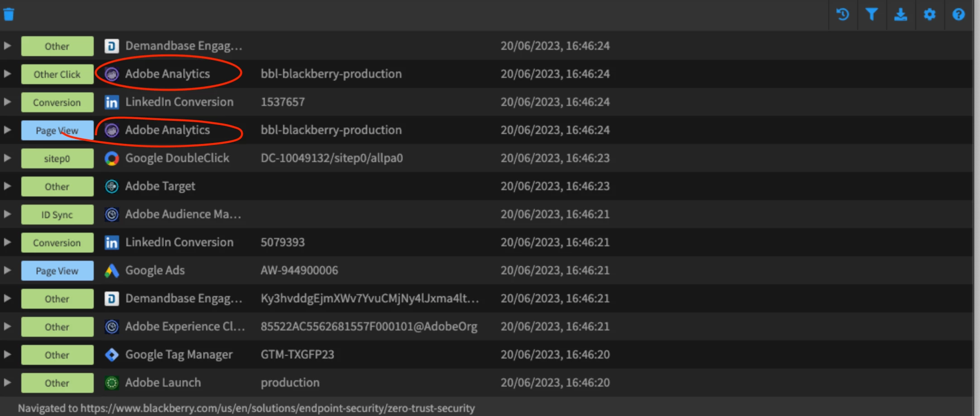The image size is (980, 416).
Task: Click the Adobe Launch icon
Action: (x=111, y=383)
